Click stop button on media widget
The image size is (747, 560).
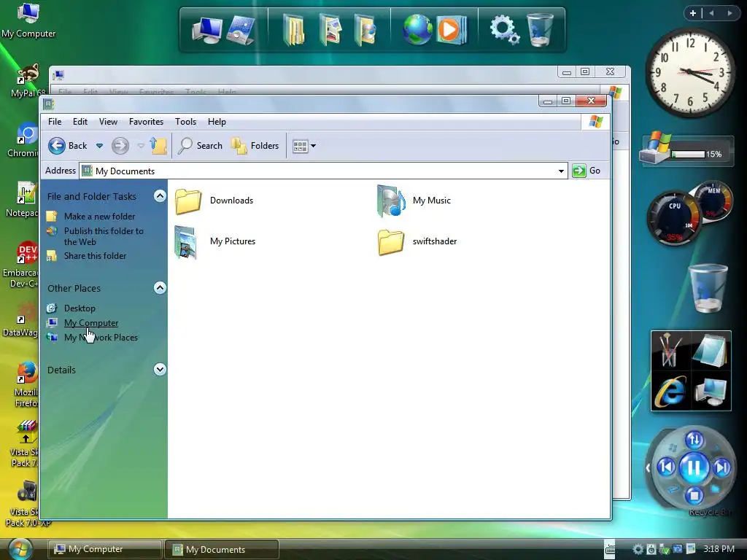[x=694, y=496]
